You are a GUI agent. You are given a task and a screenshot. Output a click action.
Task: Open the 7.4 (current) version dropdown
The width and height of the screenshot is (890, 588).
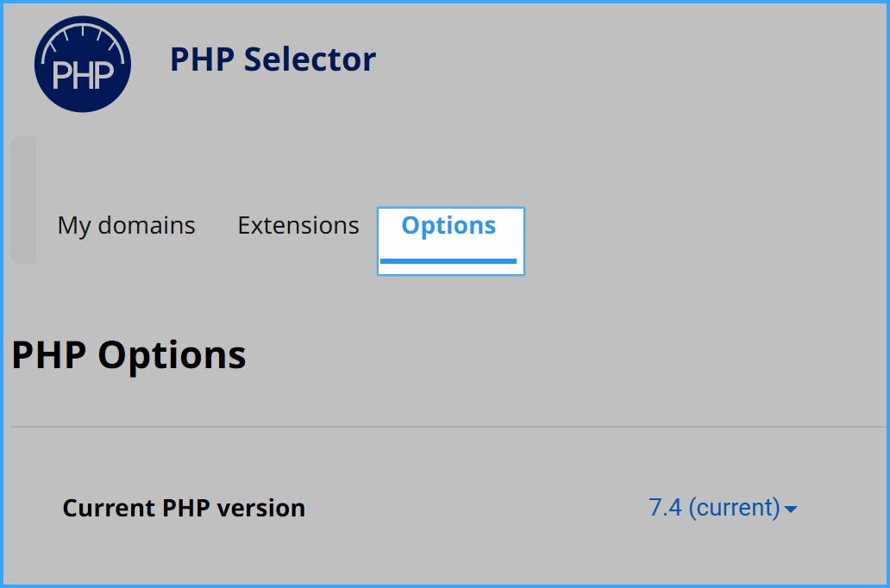pos(723,508)
